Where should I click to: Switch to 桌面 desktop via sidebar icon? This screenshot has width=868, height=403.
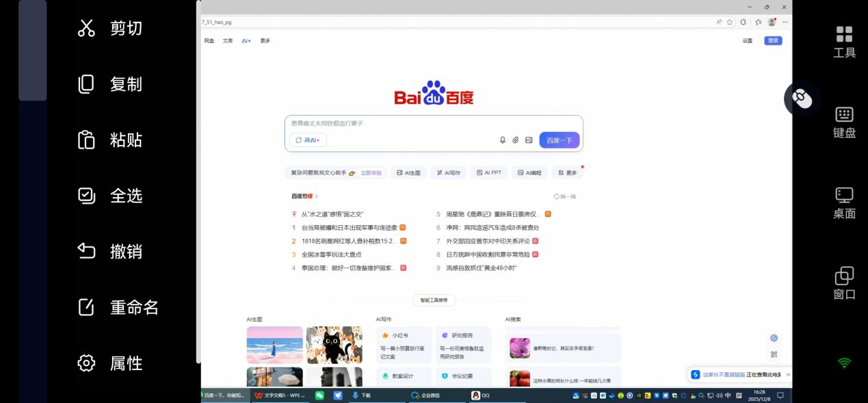pyautogui.click(x=844, y=202)
